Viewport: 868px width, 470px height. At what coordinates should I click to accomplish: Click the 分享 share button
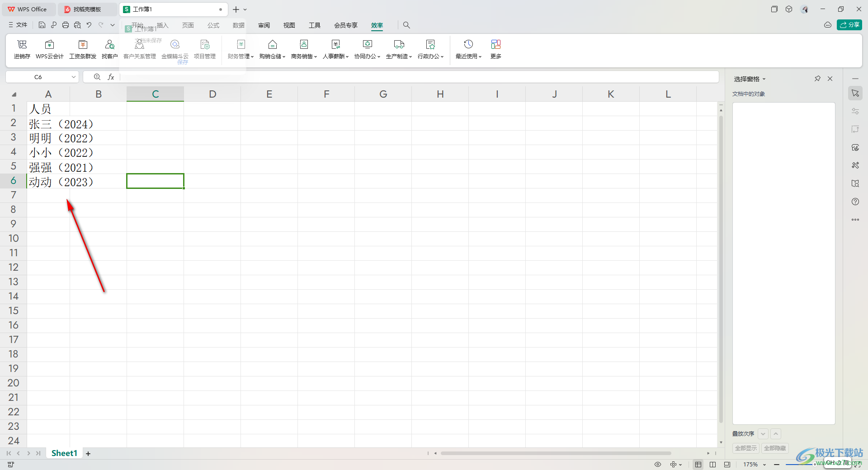[849, 25]
